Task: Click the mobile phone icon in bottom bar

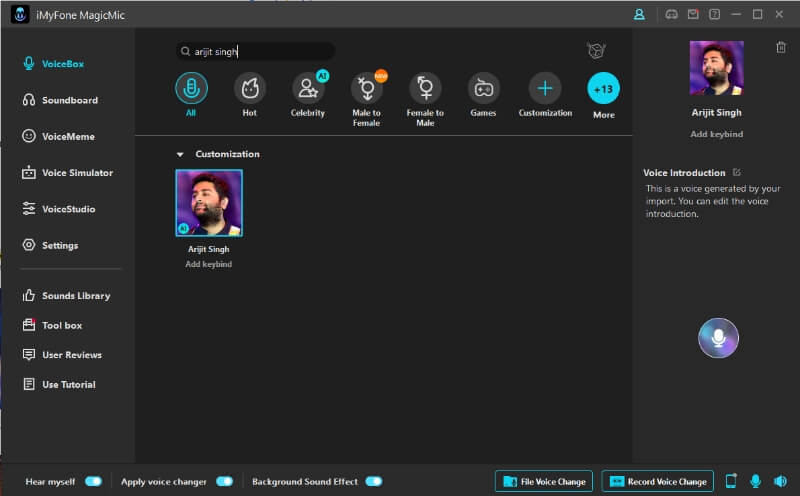Action: coord(731,481)
